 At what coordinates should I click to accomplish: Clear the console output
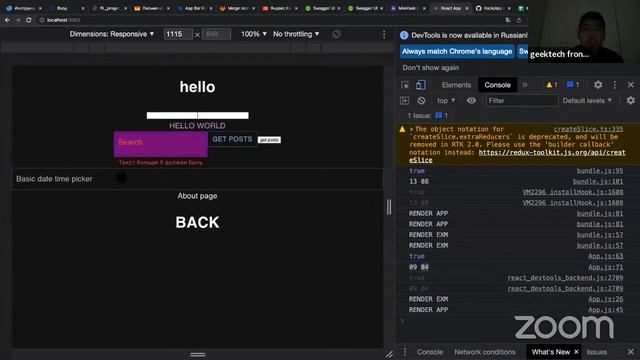421,100
